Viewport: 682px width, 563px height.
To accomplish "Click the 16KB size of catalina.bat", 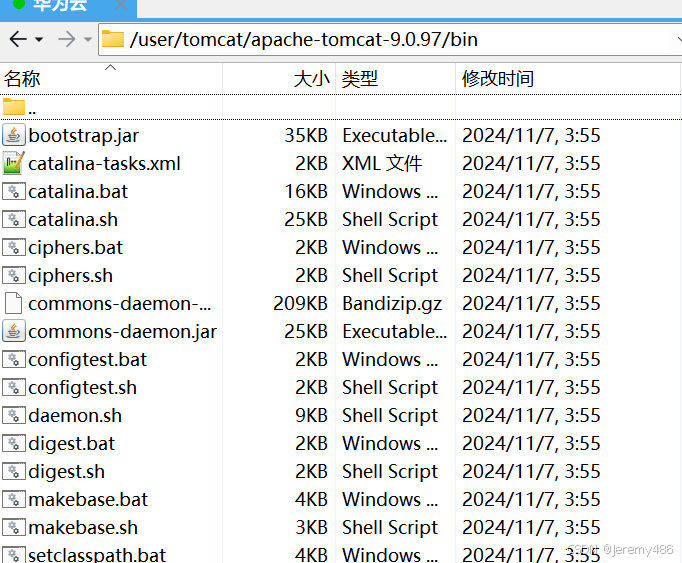I will (306, 191).
